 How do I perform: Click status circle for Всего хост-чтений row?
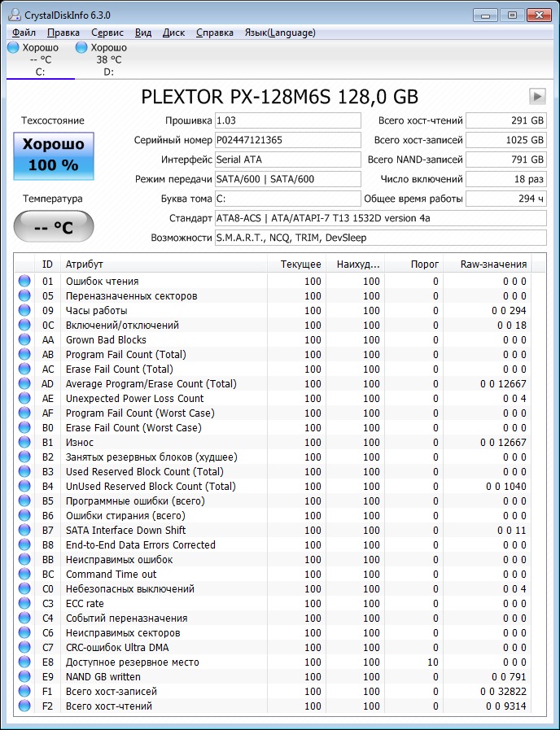pos(24,706)
